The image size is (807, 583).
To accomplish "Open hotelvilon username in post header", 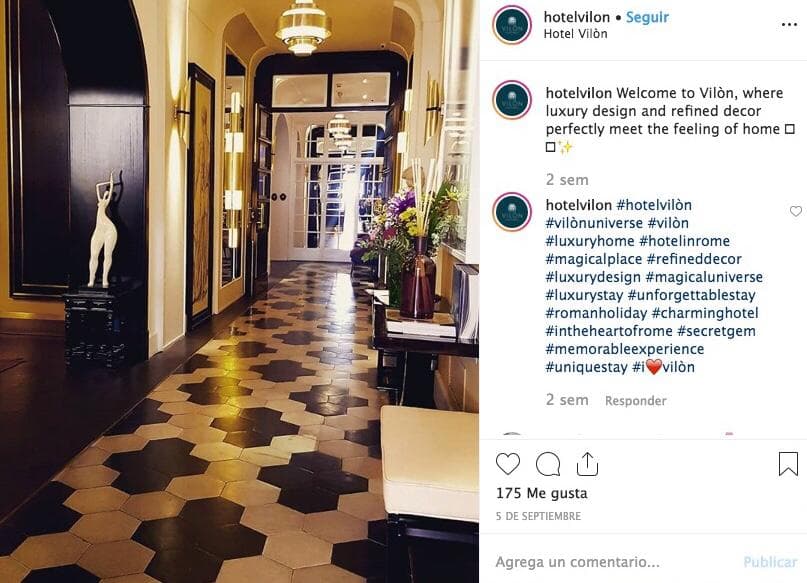I will coord(576,17).
